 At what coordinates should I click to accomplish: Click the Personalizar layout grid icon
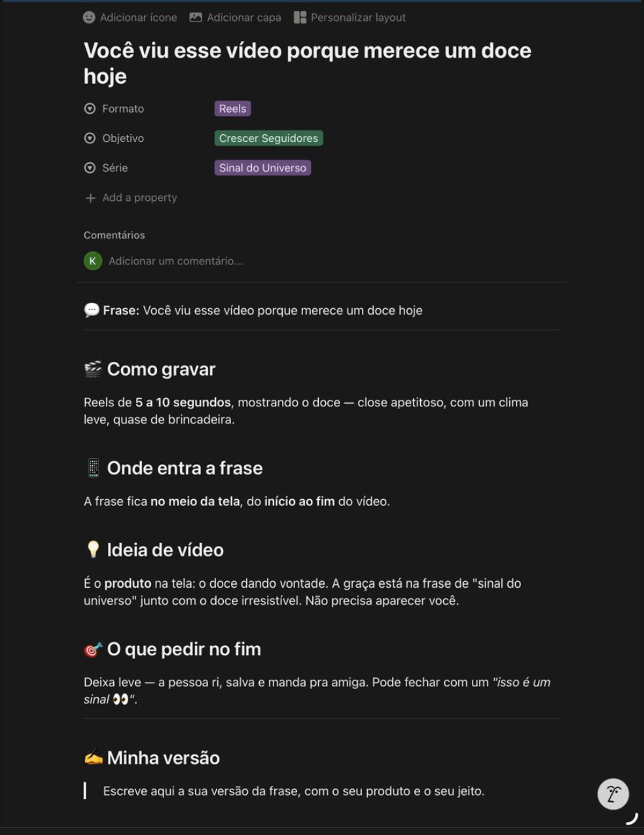point(300,18)
